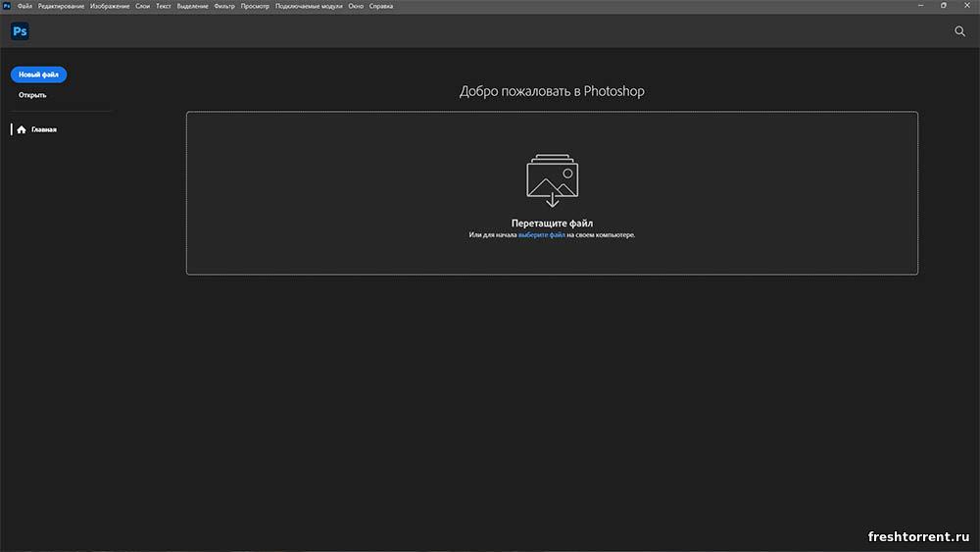Click the search magnifier icon

(959, 31)
